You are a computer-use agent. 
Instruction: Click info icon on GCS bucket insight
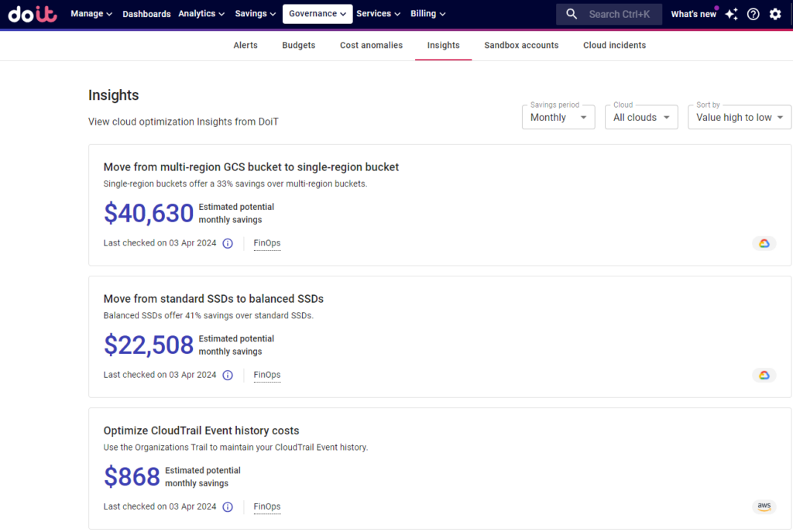pyautogui.click(x=228, y=243)
